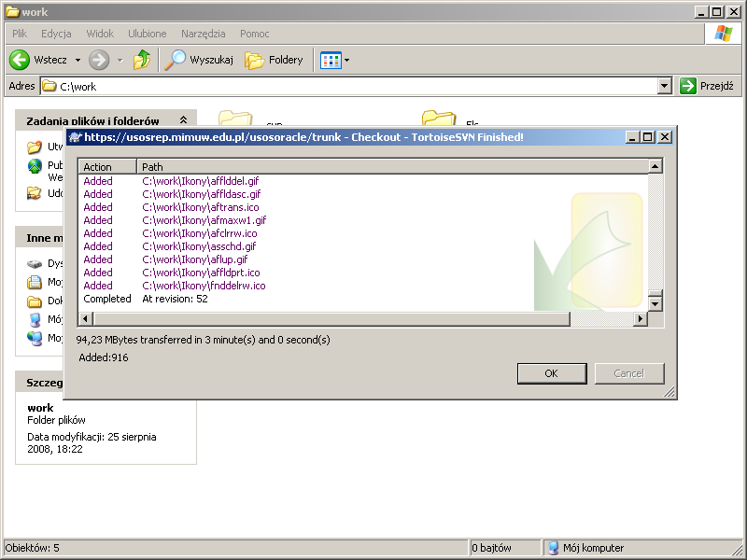Go up one folder level icon
Viewport: 747px width, 560px height.
pyautogui.click(x=142, y=60)
